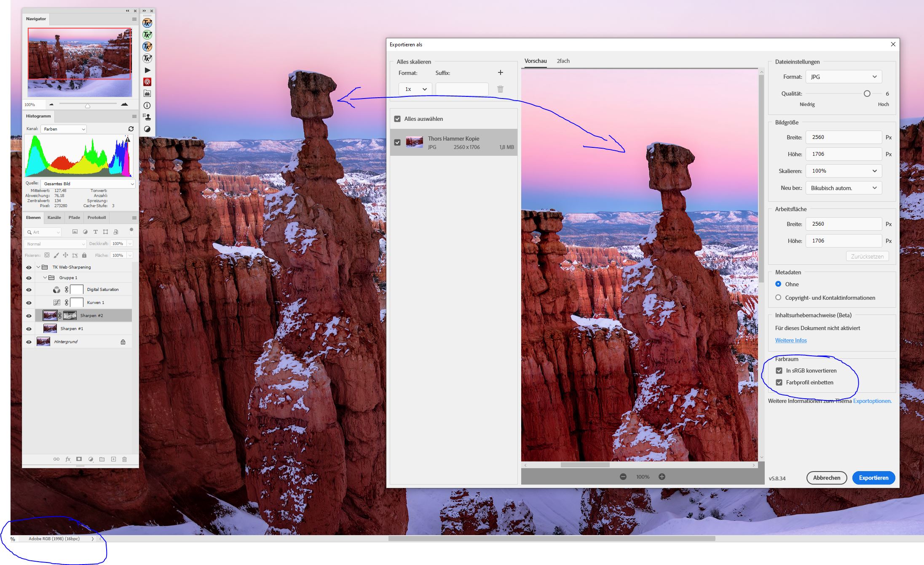Viewport: 924px width, 565px height.
Task: Select the 2fach preview tab
Action: coord(563,61)
